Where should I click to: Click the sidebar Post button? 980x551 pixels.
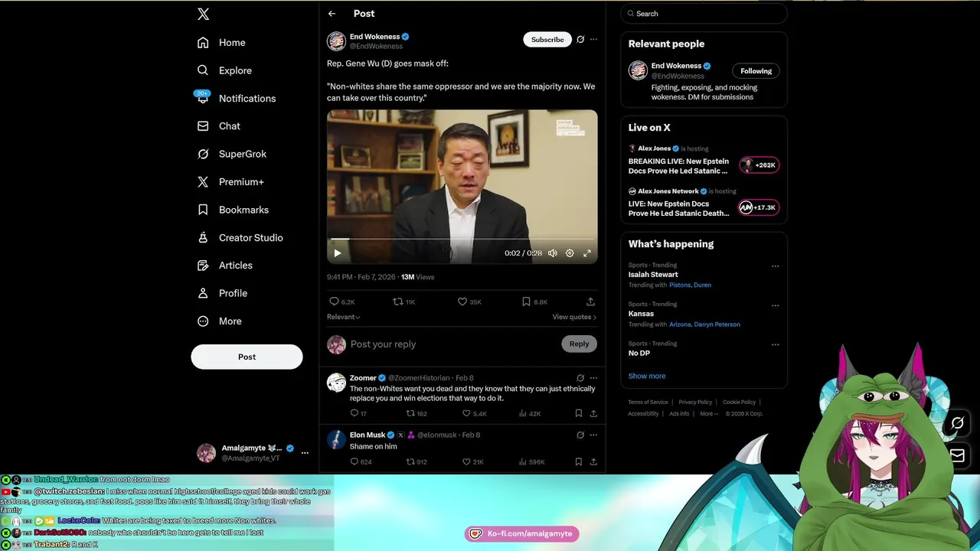[247, 357]
